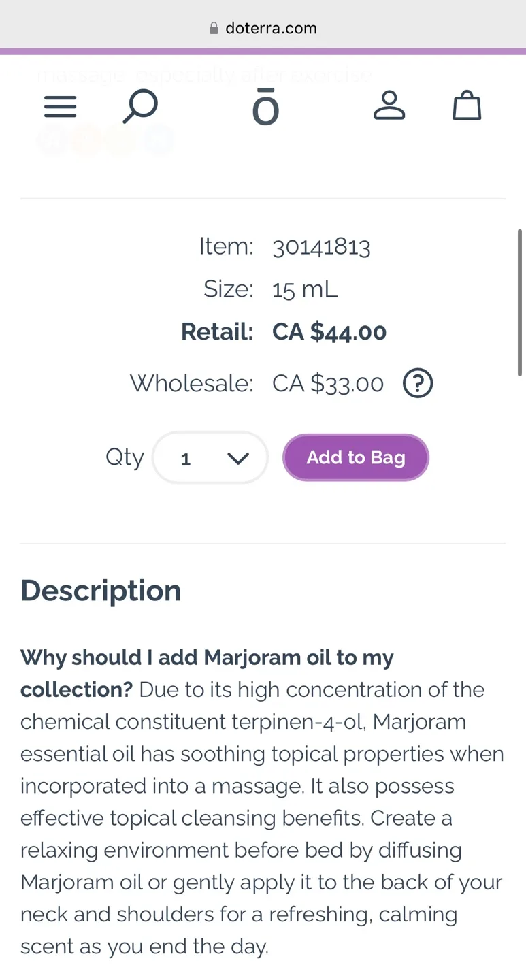Open the shopping bag
The height and width of the screenshot is (980, 526).
tap(467, 106)
